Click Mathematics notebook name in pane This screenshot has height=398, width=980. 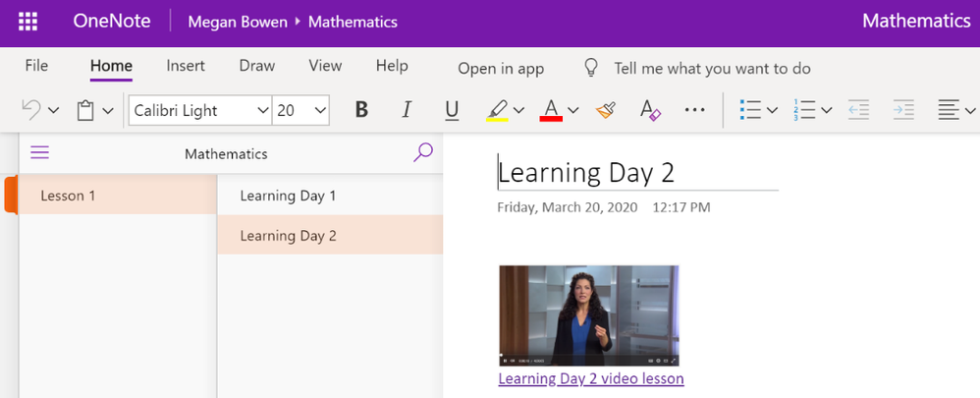click(226, 153)
